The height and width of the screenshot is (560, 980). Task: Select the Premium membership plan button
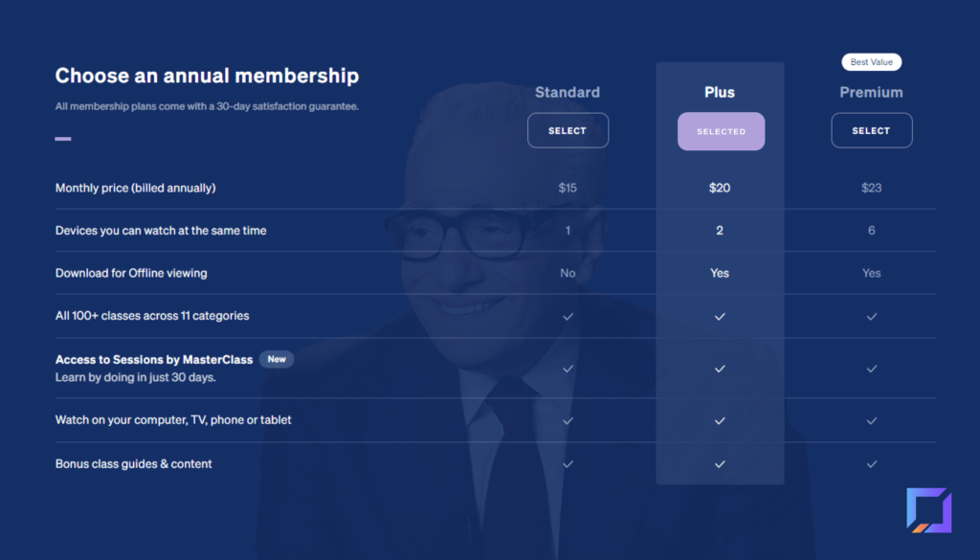[871, 130]
